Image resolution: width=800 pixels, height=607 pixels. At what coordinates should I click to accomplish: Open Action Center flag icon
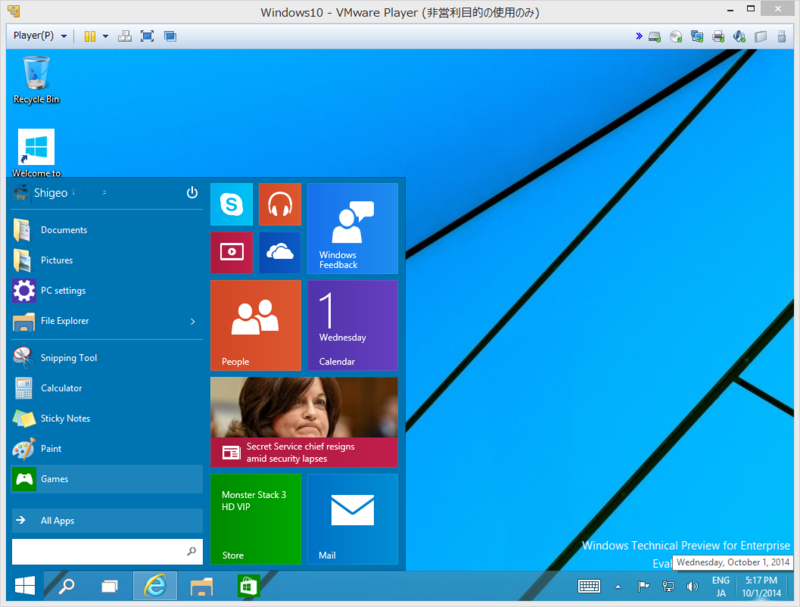tap(643, 587)
